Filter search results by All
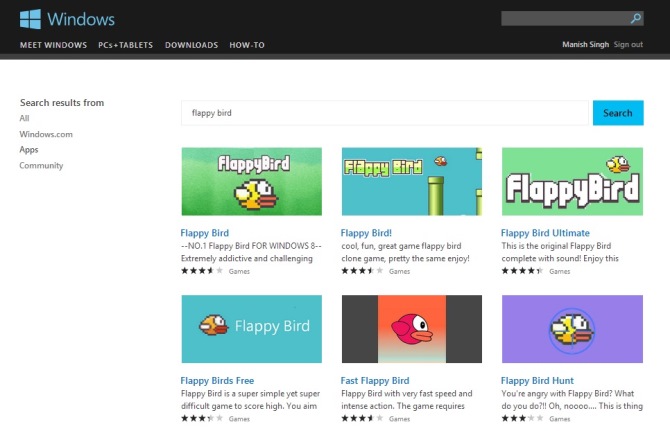Image resolution: width=670 pixels, height=431 pixels. pyautogui.click(x=24, y=118)
